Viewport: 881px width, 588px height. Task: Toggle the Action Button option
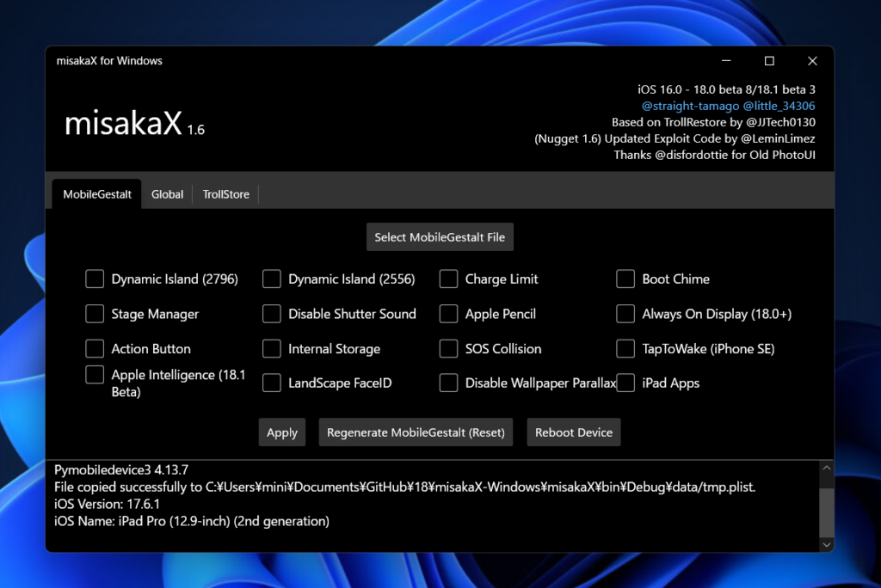95,348
